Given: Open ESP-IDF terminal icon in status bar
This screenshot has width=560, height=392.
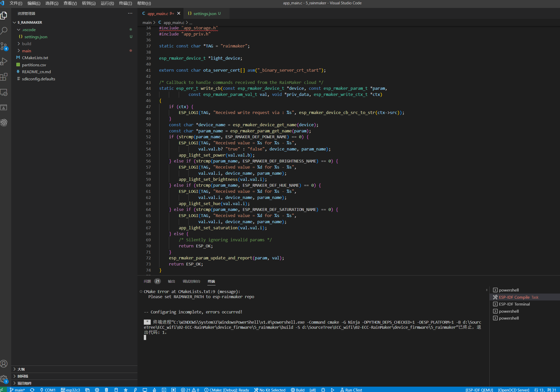Looking at the screenshot, I should tap(164, 390).
